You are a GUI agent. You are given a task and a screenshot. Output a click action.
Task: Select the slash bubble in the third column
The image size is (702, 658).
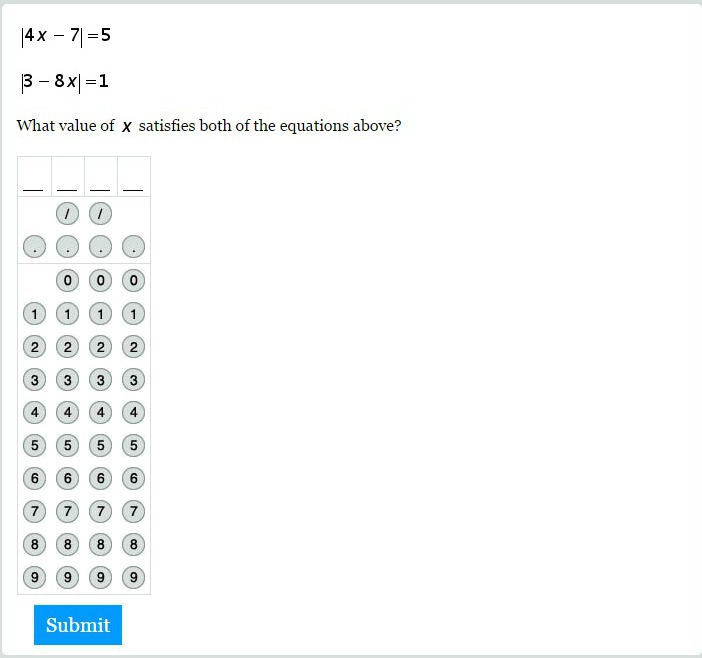point(100,214)
